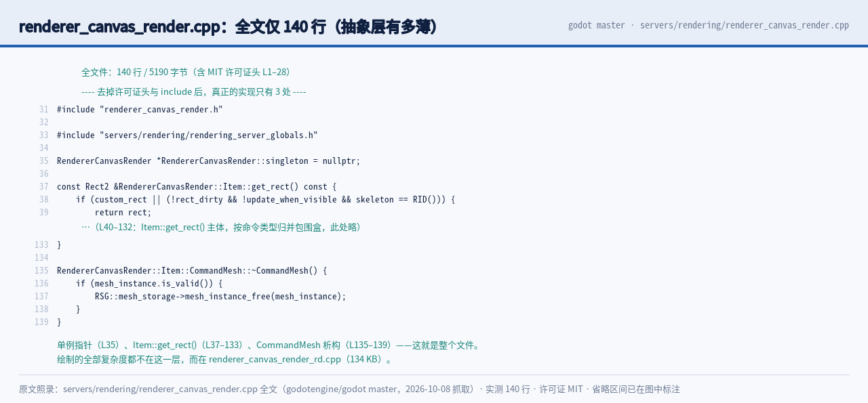Click line number 33
This screenshot has width=868, height=403.
pyautogui.click(x=43, y=135)
